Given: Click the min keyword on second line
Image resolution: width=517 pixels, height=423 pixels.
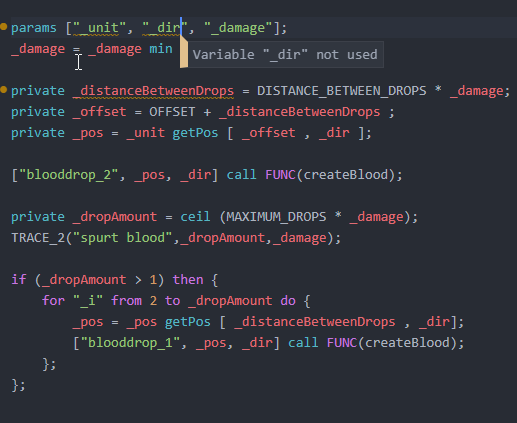Looking at the screenshot, I should (161, 49).
